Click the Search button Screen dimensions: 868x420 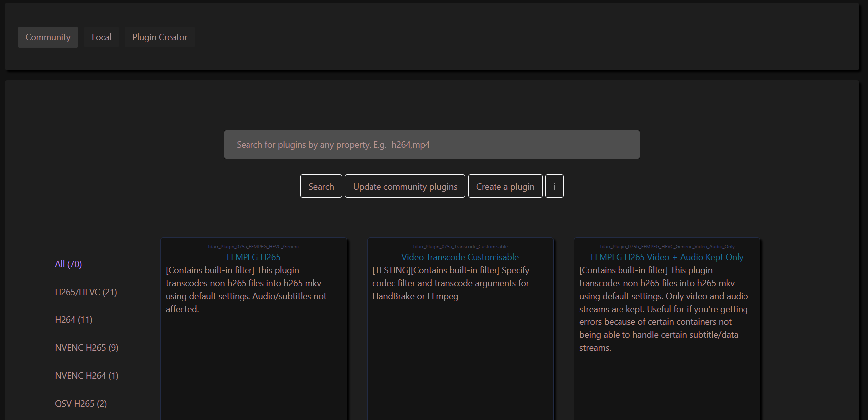pos(321,186)
